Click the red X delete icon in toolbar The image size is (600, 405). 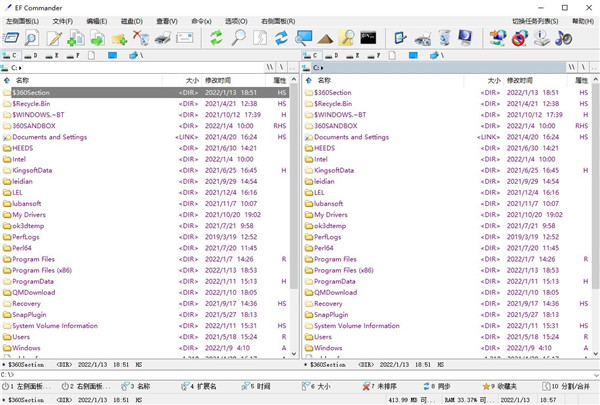(x=141, y=38)
